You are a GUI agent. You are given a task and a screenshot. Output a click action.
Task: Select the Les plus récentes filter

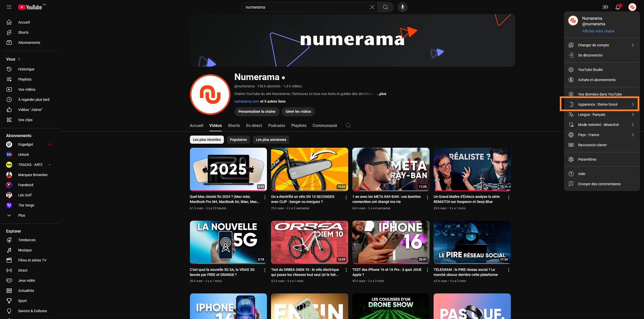pyautogui.click(x=207, y=140)
